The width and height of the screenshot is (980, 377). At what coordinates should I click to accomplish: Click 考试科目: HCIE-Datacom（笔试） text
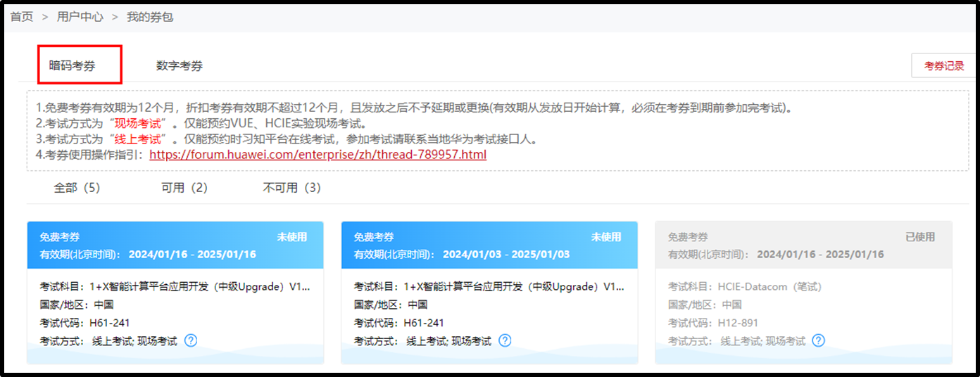point(745,287)
